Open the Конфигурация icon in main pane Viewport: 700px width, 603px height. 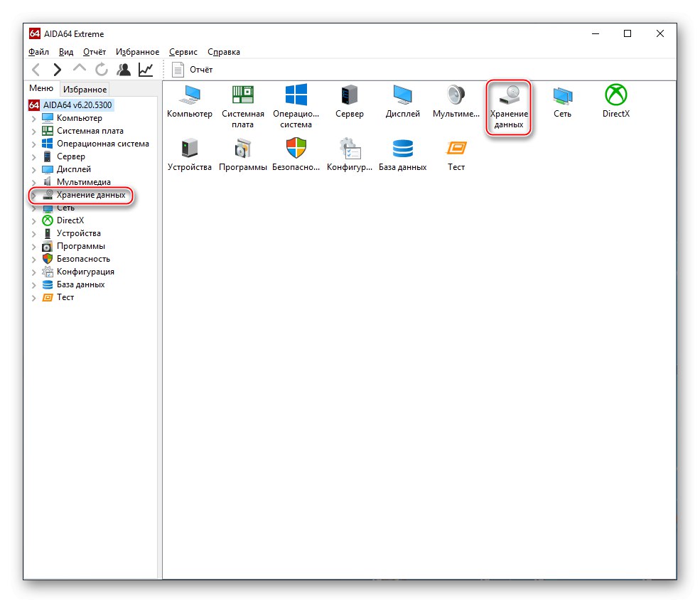pyautogui.click(x=350, y=154)
